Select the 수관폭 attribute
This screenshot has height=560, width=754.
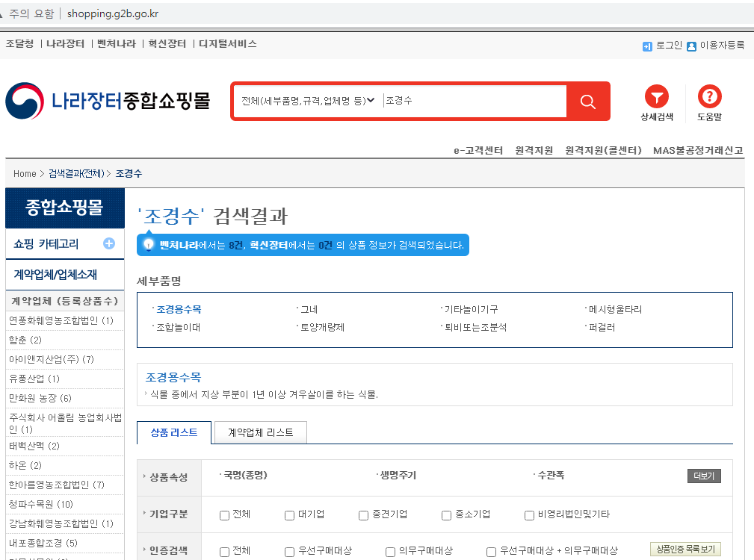point(551,475)
